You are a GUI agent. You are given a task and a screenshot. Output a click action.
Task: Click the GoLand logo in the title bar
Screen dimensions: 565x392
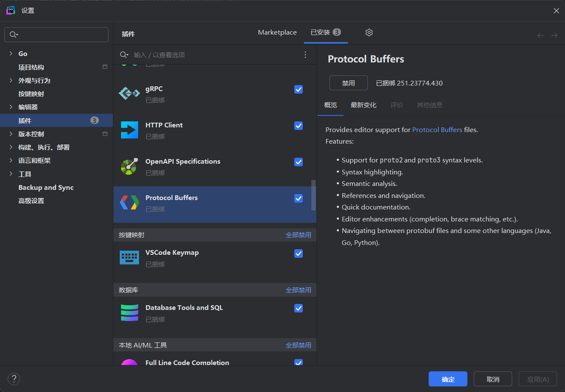(x=11, y=10)
